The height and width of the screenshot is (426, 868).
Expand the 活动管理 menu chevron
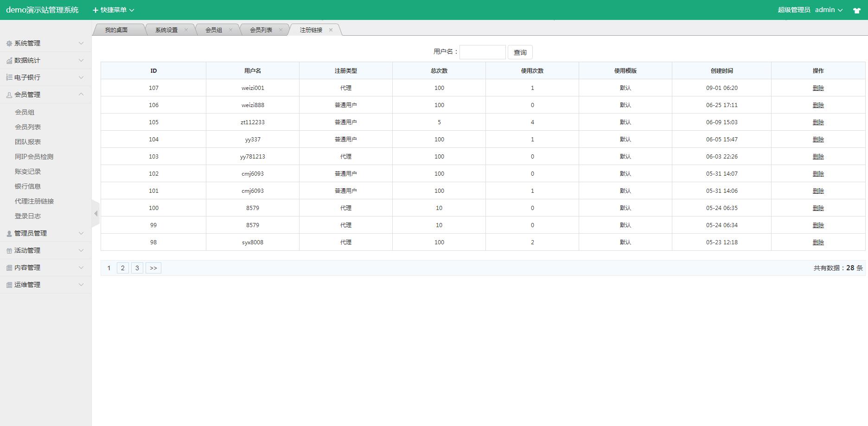pos(81,250)
